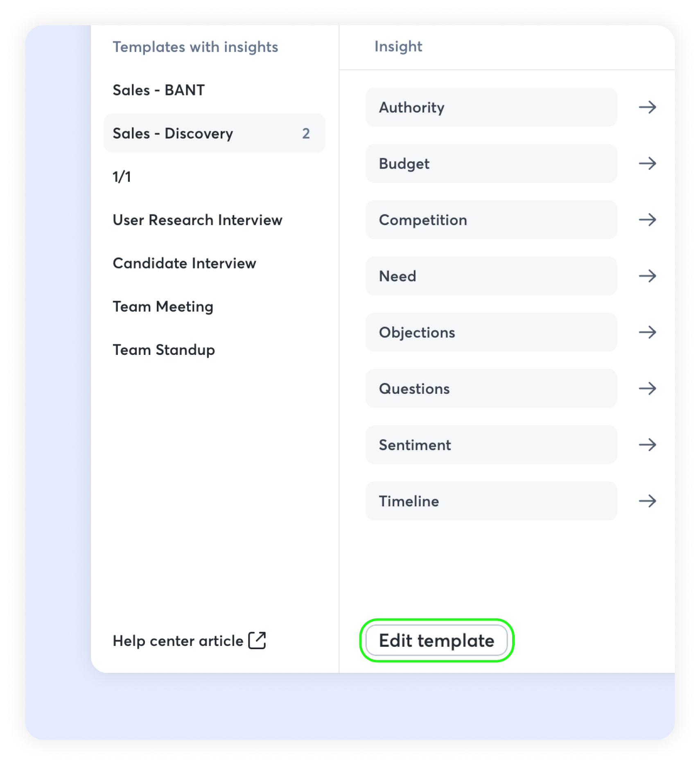Click the Timeline arrow icon
The image size is (700, 765).
click(647, 501)
